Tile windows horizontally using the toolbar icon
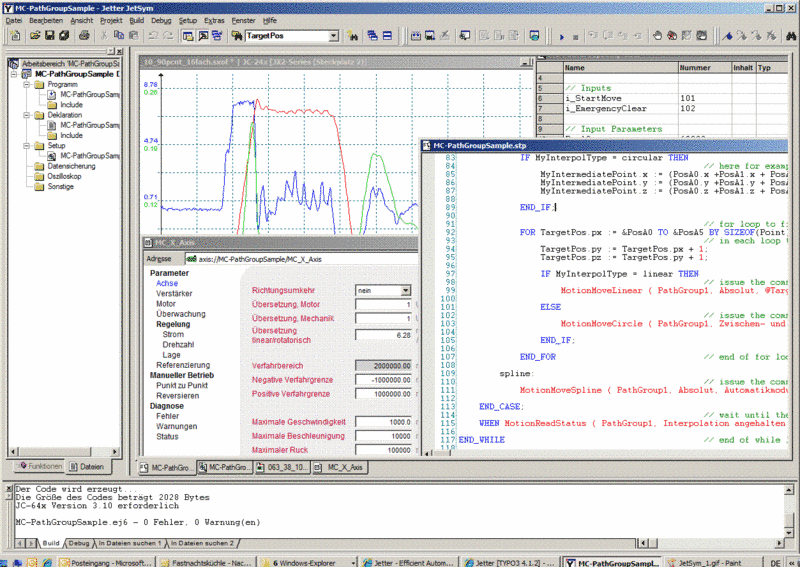The width and height of the screenshot is (800, 567). (x=387, y=36)
